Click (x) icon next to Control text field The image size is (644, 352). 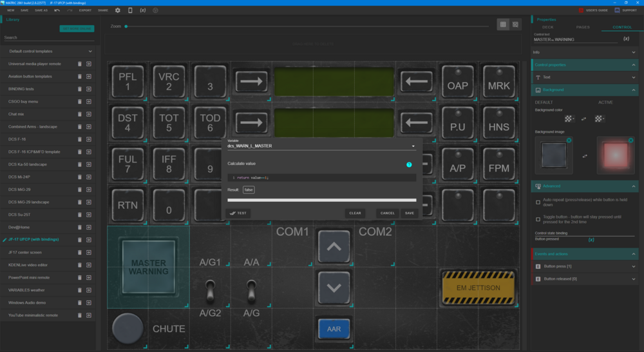coord(626,39)
